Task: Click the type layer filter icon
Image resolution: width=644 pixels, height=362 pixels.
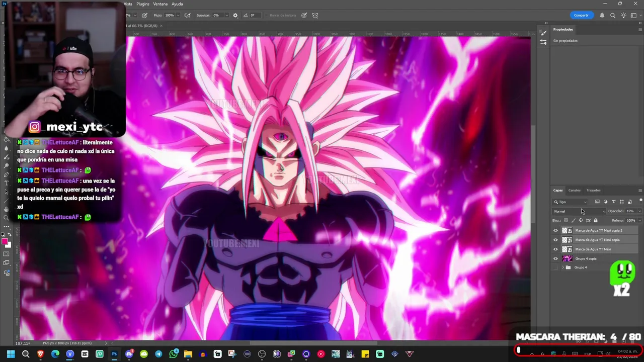Action: tap(613, 202)
